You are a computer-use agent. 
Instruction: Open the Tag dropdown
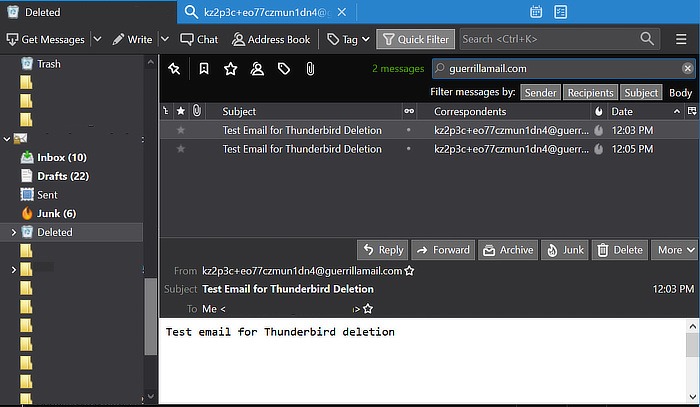coord(348,39)
